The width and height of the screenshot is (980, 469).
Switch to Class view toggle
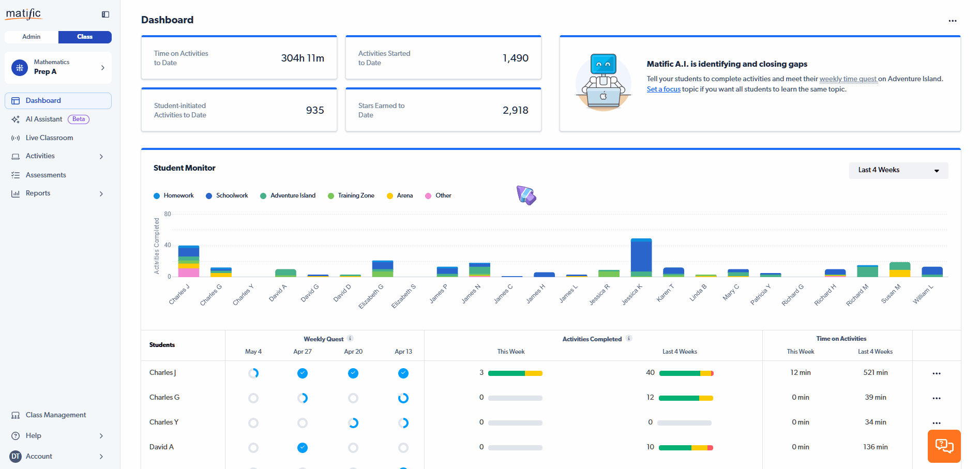[x=85, y=37]
